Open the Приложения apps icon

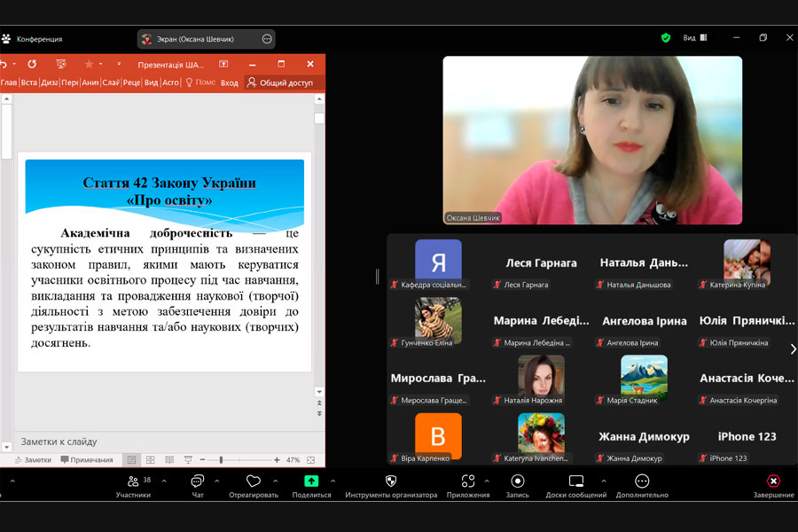[x=468, y=481]
